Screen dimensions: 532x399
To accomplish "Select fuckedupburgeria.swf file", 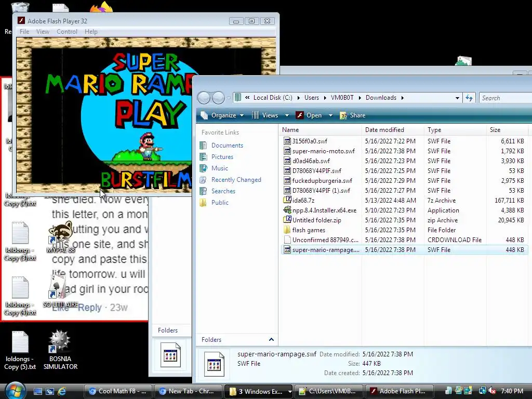I will [x=322, y=180].
